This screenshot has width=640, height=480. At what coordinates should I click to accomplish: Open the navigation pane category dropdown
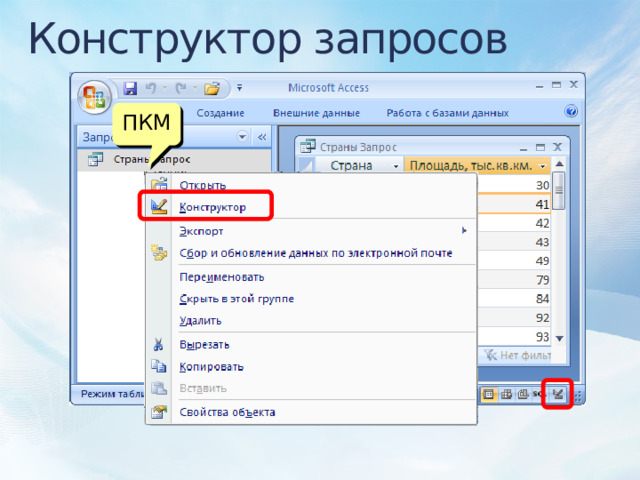pos(242,136)
